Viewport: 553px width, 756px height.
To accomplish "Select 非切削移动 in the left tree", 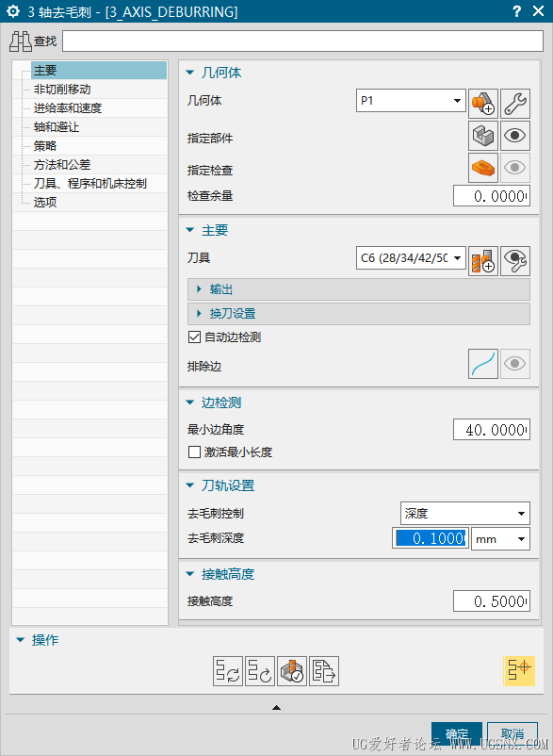I will click(62, 90).
